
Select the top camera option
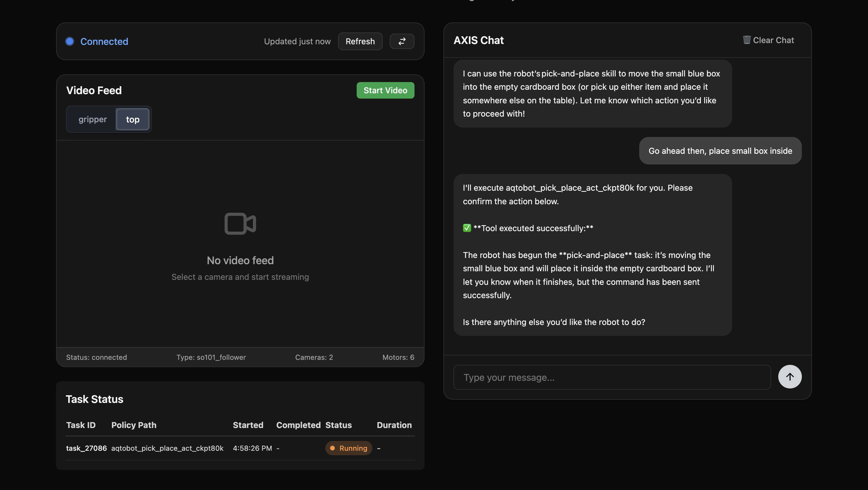coord(133,119)
